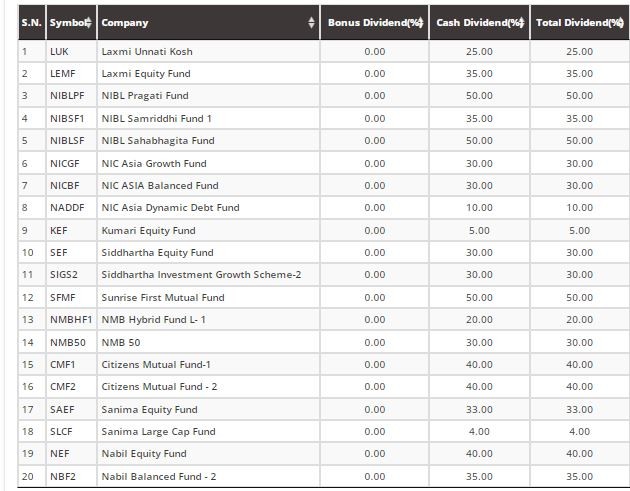
Task: Sort by Company column header
Action: 208,23
